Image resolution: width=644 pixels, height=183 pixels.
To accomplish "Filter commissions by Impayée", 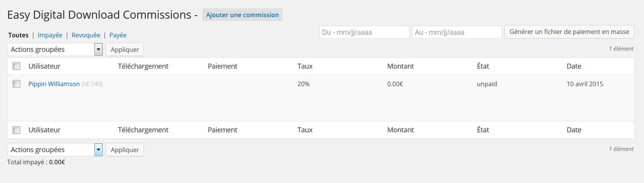I will (x=50, y=35).
